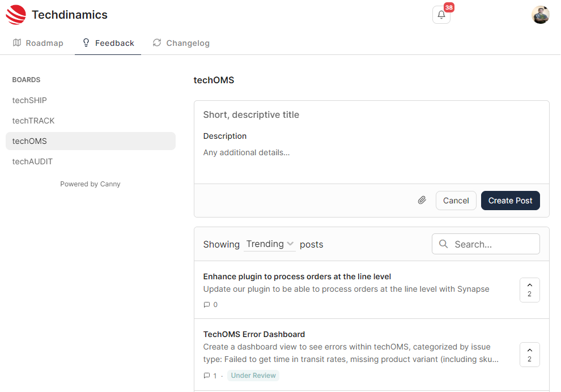Click the magnifier icon in search box
This screenshot has height=392, width=561.
[x=443, y=244]
